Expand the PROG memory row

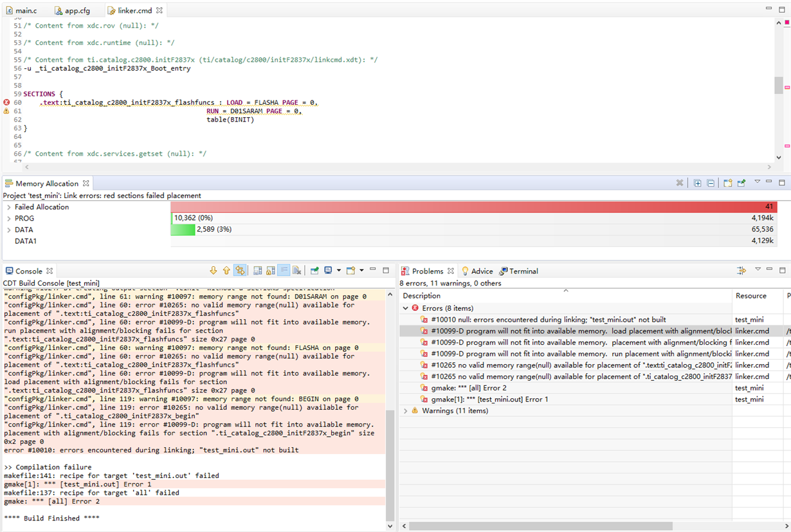tap(9, 219)
